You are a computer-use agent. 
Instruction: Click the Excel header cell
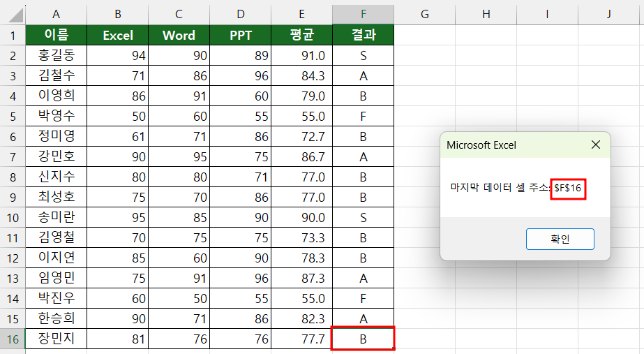pos(117,35)
